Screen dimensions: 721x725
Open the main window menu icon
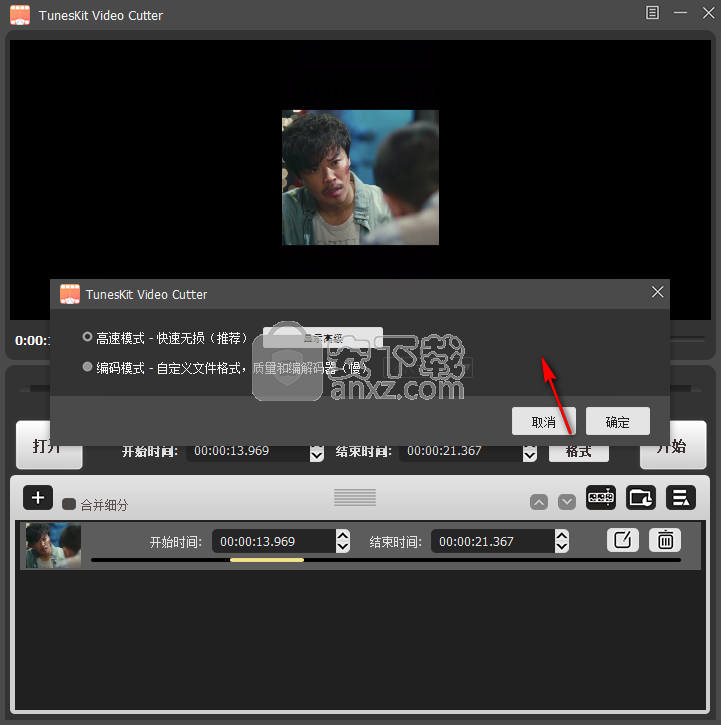click(x=652, y=13)
